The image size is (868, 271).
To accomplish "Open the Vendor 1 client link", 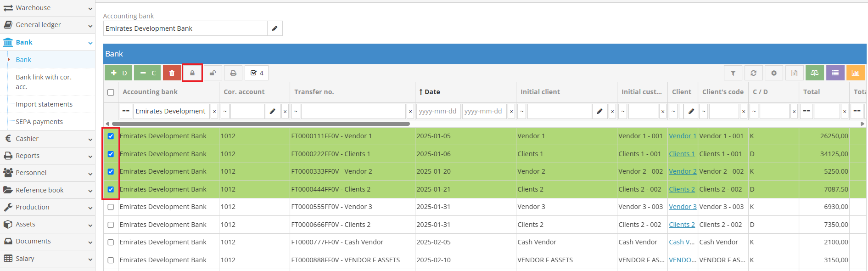I will [x=682, y=136].
